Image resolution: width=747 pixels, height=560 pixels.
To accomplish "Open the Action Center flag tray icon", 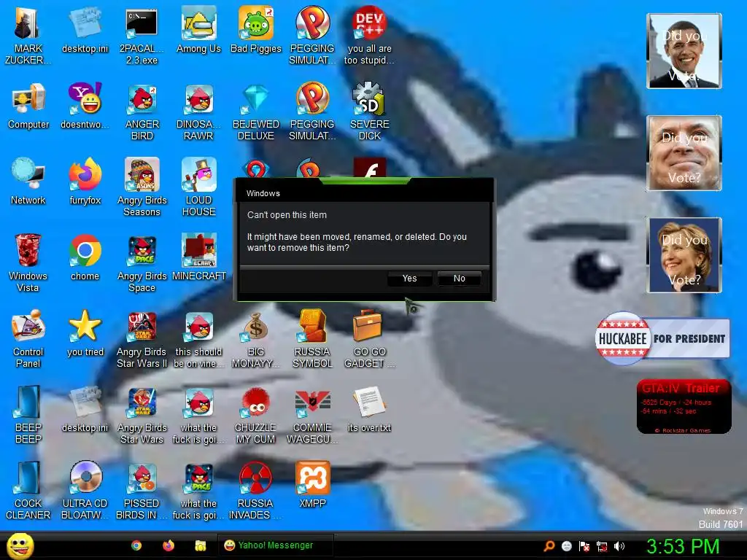I will [x=584, y=546].
